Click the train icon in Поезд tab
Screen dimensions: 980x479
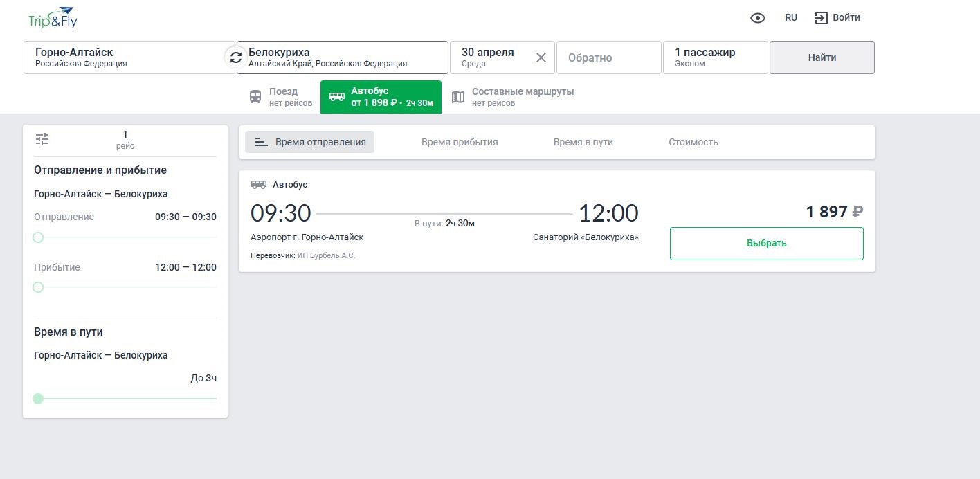(x=256, y=97)
